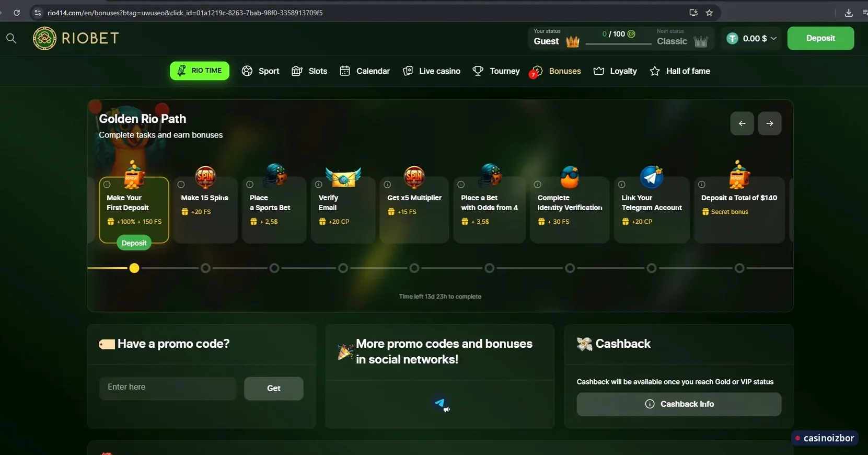Click the browser address bar URL
Image resolution: width=868 pixels, height=455 pixels.
tap(185, 13)
